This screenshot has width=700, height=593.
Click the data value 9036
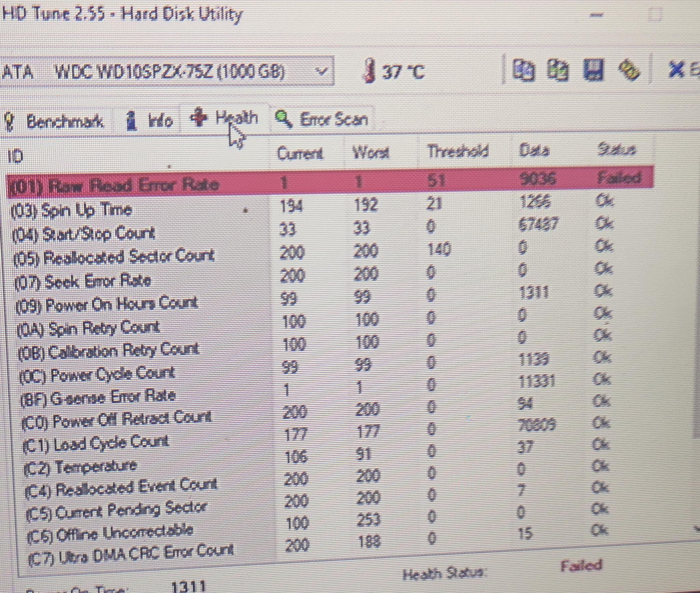point(537,179)
